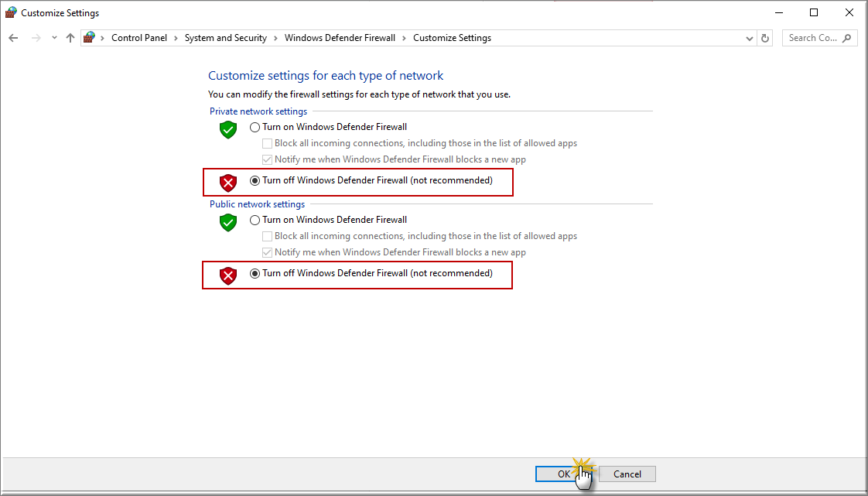Image resolution: width=868 pixels, height=496 pixels.
Task: Expand chevron after Windows Defender Firewall breadcrumb
Action: click(404, 38)
